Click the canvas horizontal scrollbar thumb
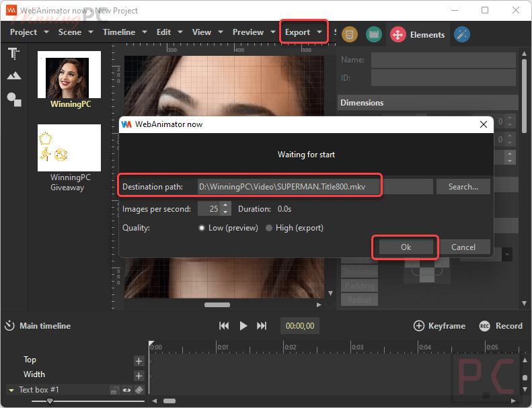 [x=217, y=305]
